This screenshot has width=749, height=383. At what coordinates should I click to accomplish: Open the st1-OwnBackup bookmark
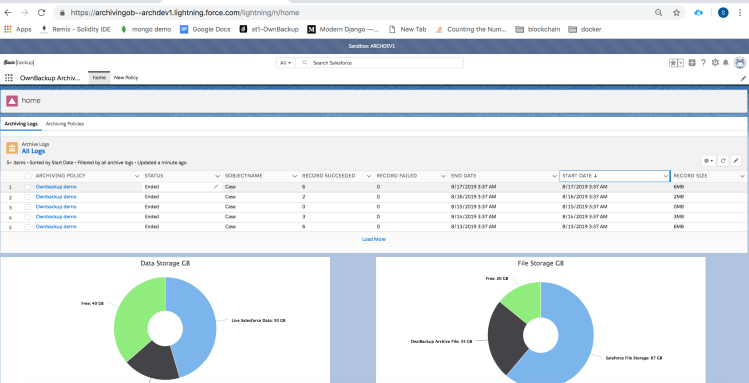coord(269,29)
